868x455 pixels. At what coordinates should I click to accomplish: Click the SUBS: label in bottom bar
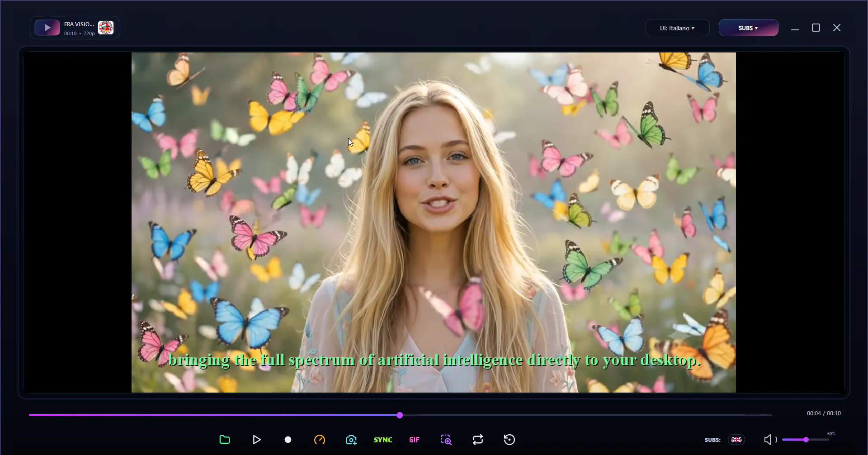coord(712,440)
